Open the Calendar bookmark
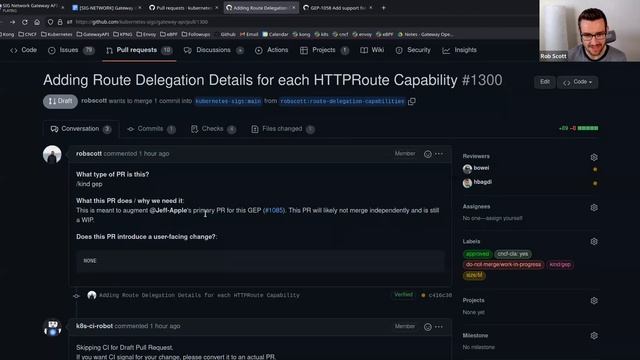640x360 pixels. pyautogui.click(x=275, y=35)
